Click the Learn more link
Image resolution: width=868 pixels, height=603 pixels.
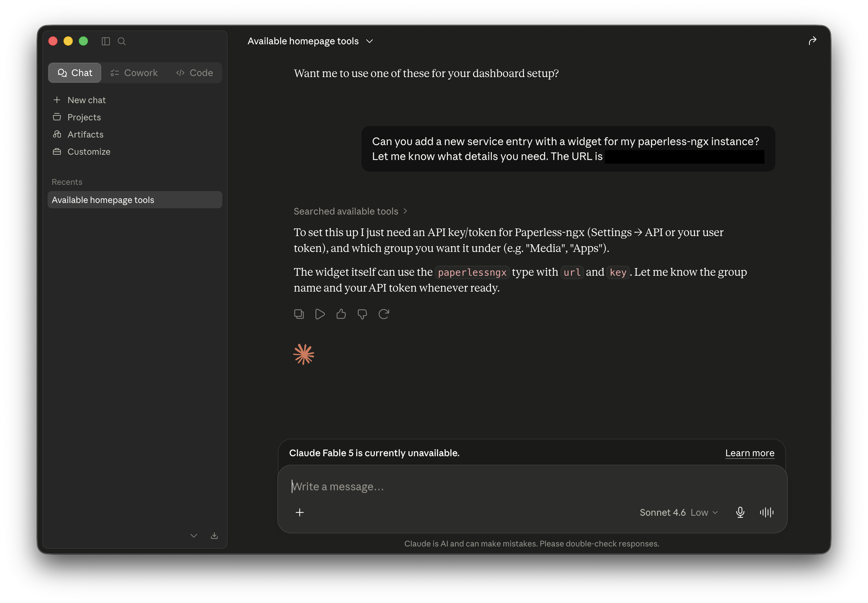[750, 453]
